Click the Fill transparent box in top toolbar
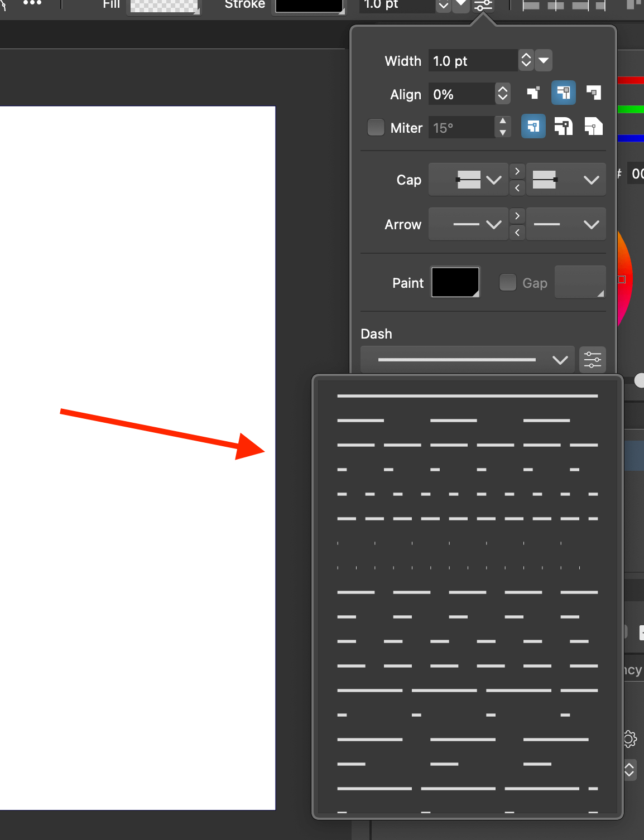The width and height of the screenshot is (644, 840). tap(164, 6)
